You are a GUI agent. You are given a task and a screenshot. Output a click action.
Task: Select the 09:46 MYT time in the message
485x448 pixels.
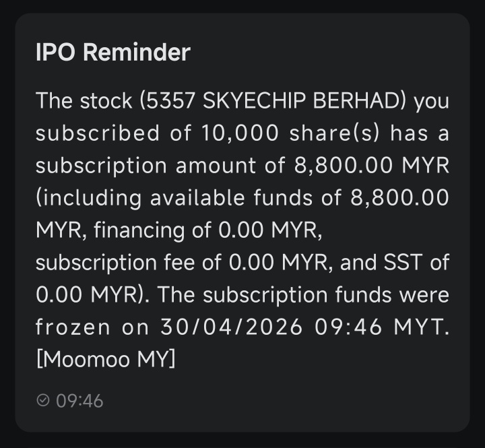coord(381,327)
